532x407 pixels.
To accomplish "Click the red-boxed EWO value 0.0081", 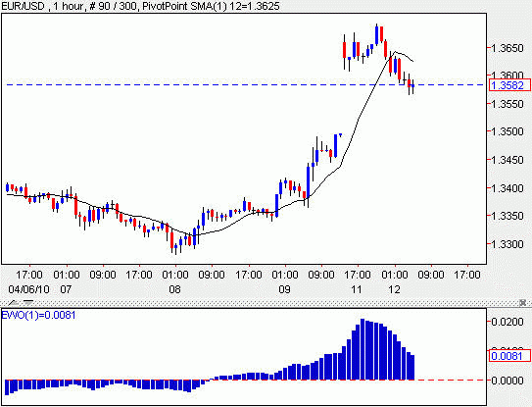I will click(509, 356).
